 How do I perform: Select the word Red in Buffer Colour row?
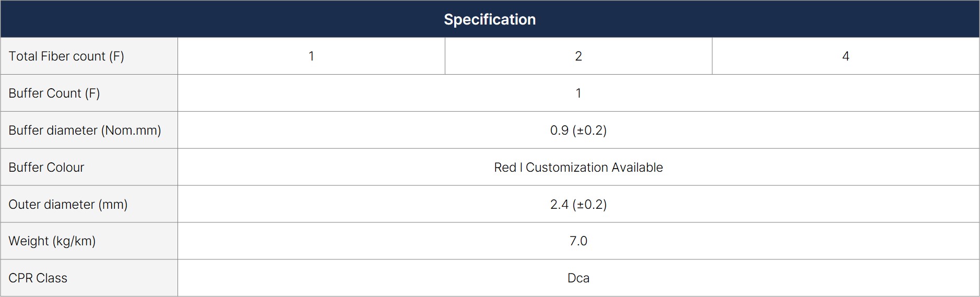[505, 168]
